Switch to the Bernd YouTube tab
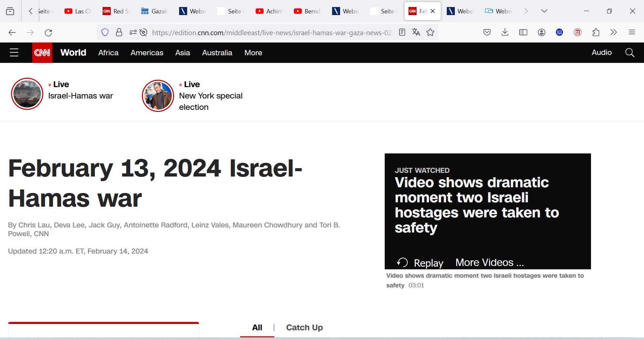This screenshot has width=644, height=339. 307,11
